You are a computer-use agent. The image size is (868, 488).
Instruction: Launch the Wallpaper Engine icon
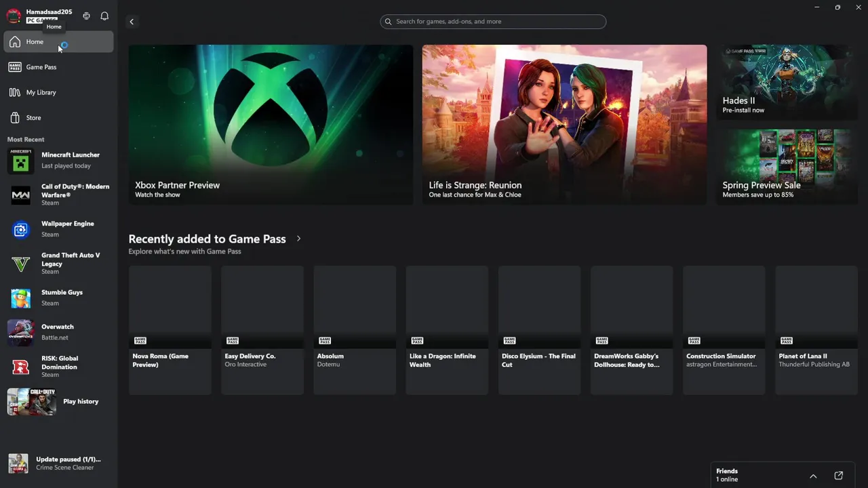point(20,230)
